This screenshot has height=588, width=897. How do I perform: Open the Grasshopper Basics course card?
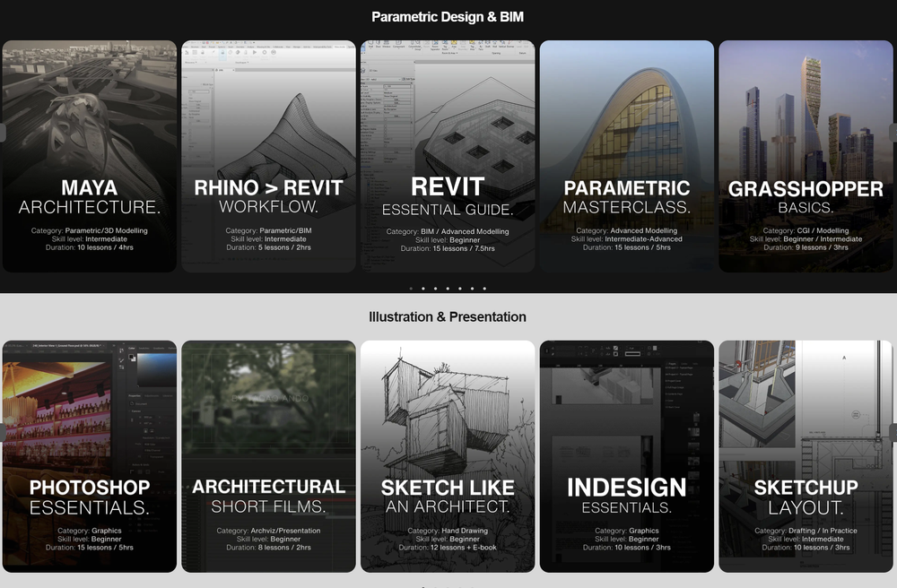pos(806,156)
